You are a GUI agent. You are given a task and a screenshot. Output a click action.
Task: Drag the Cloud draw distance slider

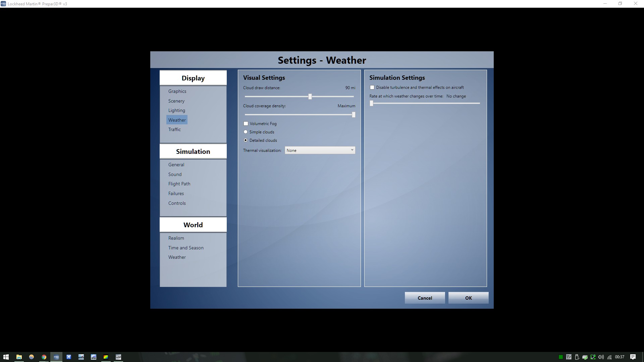[310, 96]
